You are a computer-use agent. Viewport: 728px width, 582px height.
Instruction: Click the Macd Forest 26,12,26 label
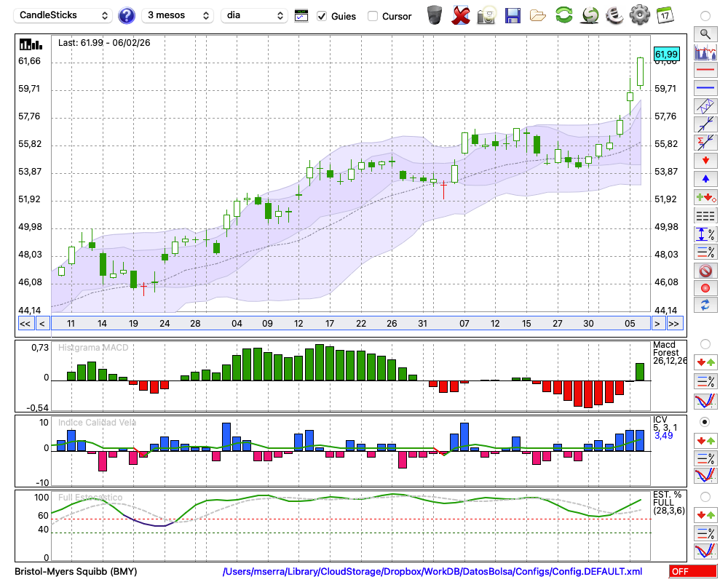point(669,352)
